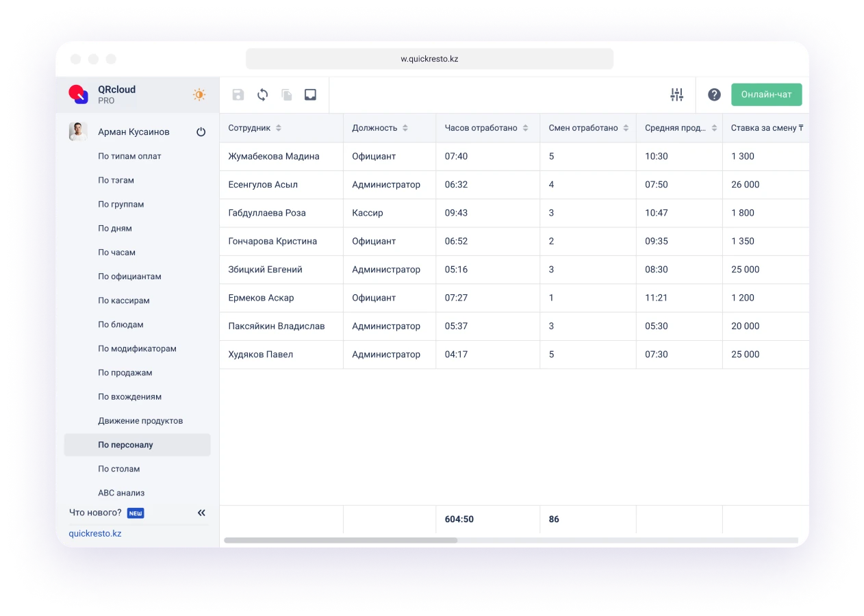Viewport: 864px width, 616px height.
Task: Click the horizontal scrollbar under the table
Action: point(340,540)
